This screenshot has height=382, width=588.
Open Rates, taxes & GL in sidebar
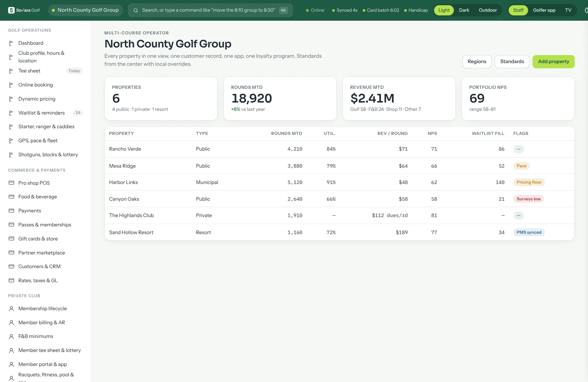click(x=45, y=280)
